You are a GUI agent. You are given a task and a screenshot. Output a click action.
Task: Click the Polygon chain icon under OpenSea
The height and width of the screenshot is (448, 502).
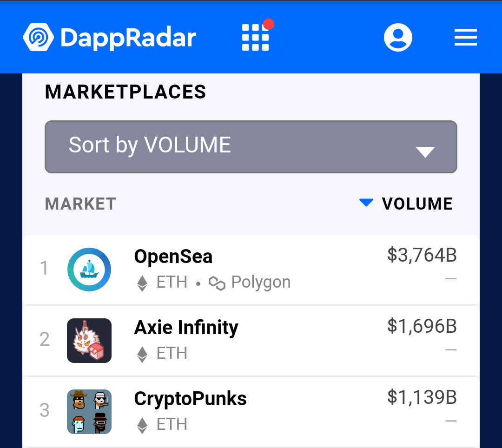pos(217,283)
